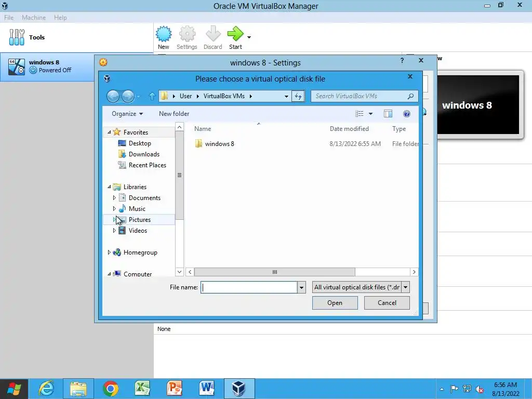Click the Settings dialog help question mark

(402, 60)
